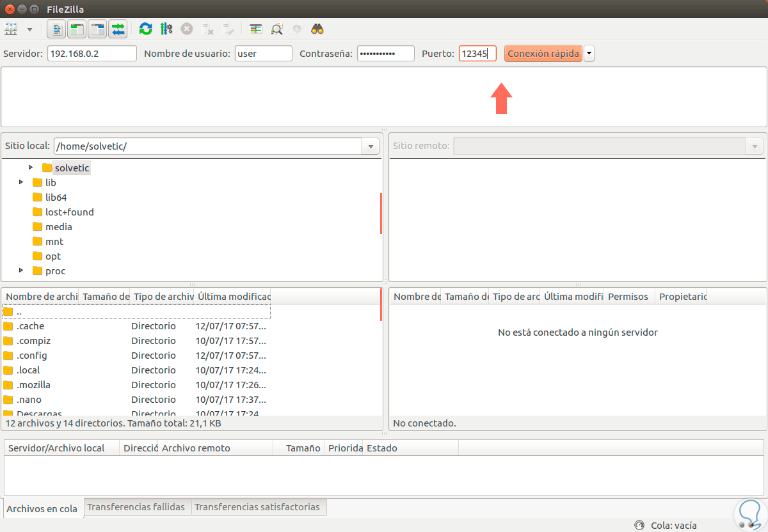Switch to Transferencias fallidas tab
768x532 pixels.
point(136,507)
